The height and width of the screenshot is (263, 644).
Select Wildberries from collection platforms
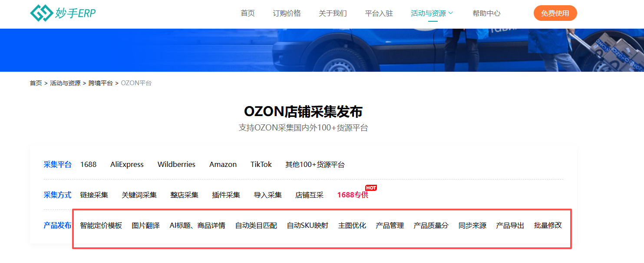click(176, 164)
